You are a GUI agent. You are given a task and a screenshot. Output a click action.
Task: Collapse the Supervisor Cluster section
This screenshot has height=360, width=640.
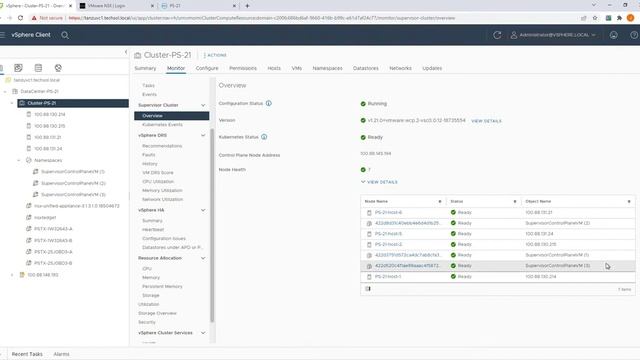pyautogui.click(x=203, y=105)
